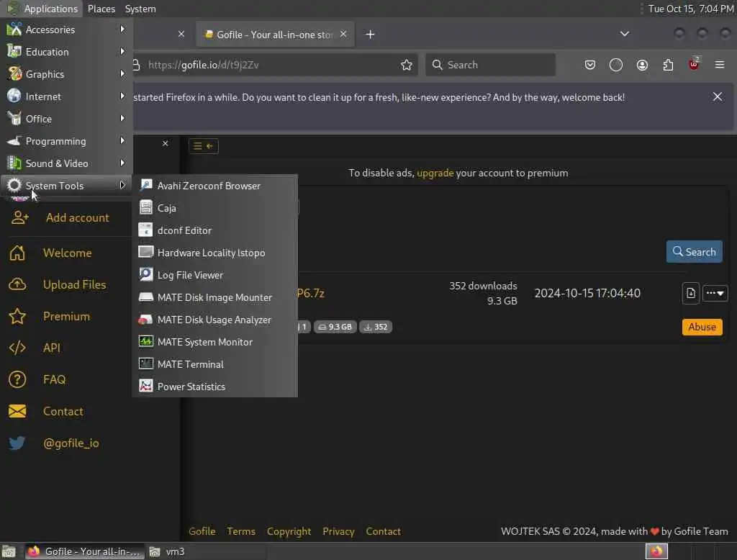The width and height of the screenshot is (737, 560).
Task: Click the blue Search button
Action: click(x=695, y=252)
